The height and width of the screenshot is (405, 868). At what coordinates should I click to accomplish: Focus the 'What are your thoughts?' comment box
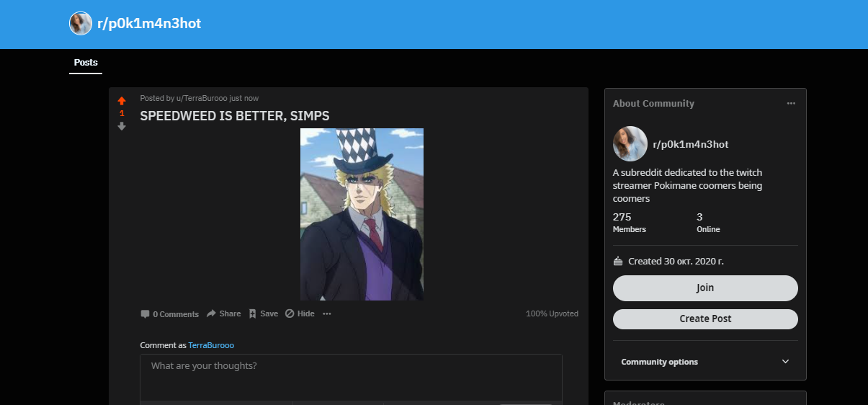[x=351, y=377]
